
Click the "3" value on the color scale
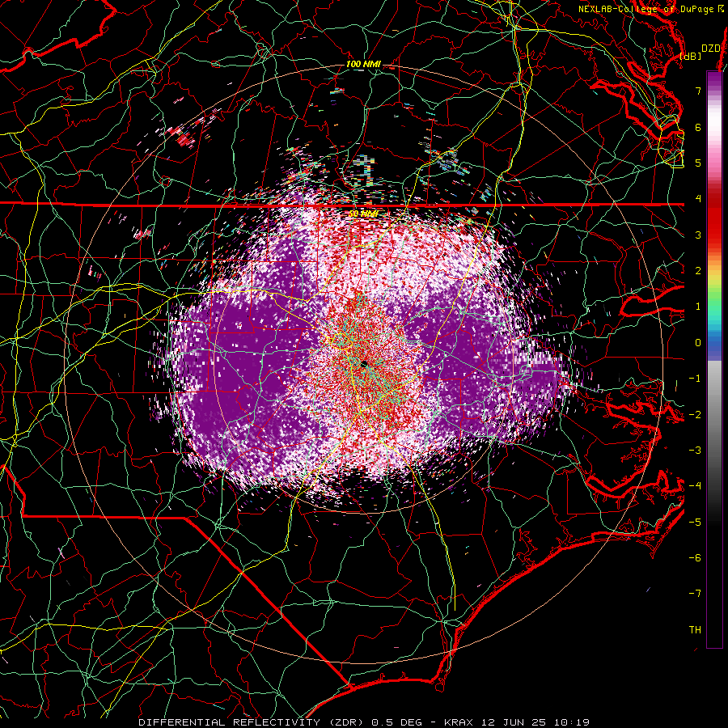(x=698, y=235)
